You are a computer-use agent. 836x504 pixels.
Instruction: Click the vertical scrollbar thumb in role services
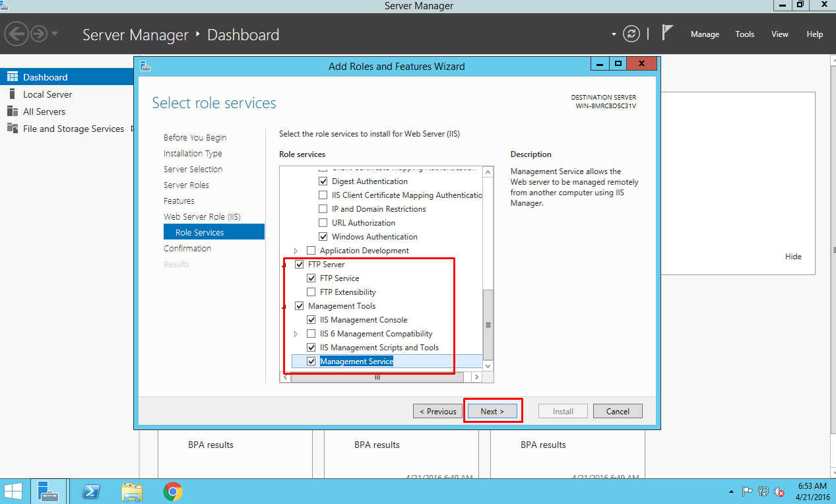488,324
